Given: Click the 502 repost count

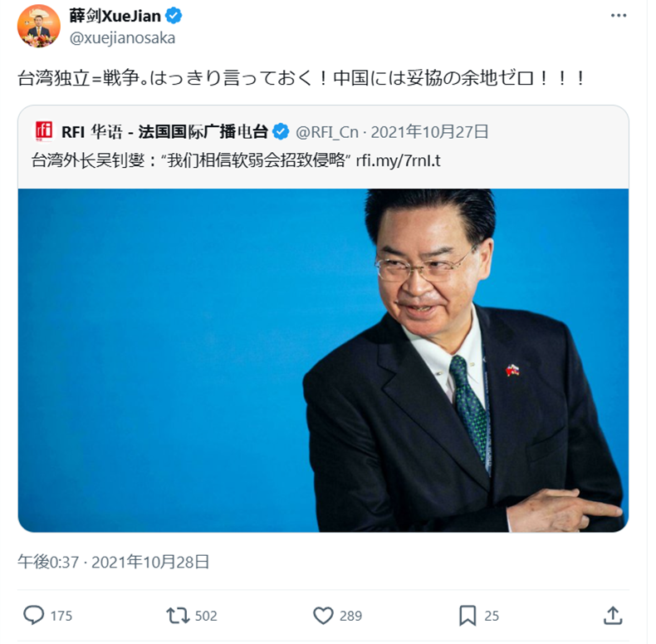Looking at the screenshot, I should click(x=206, y=616).
